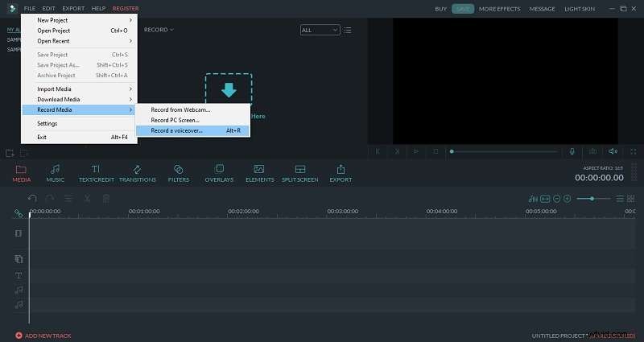The image size is (644, 342).
Task: Select the Split Screen tool
Action: [300, 173]
